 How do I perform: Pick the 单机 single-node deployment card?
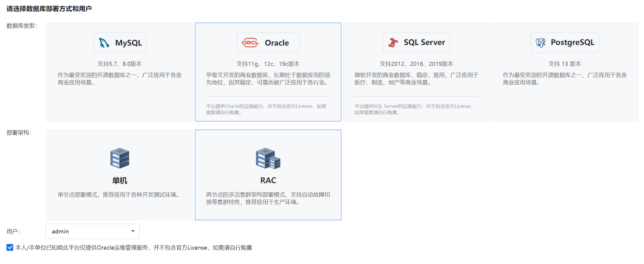[120, 175]
